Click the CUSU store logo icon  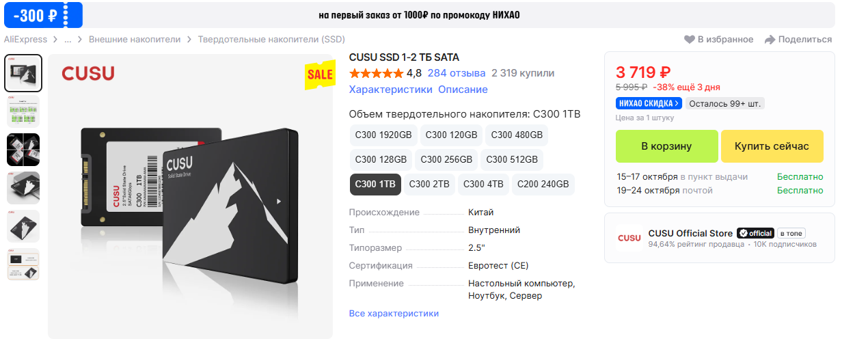[x=629, y=238]
